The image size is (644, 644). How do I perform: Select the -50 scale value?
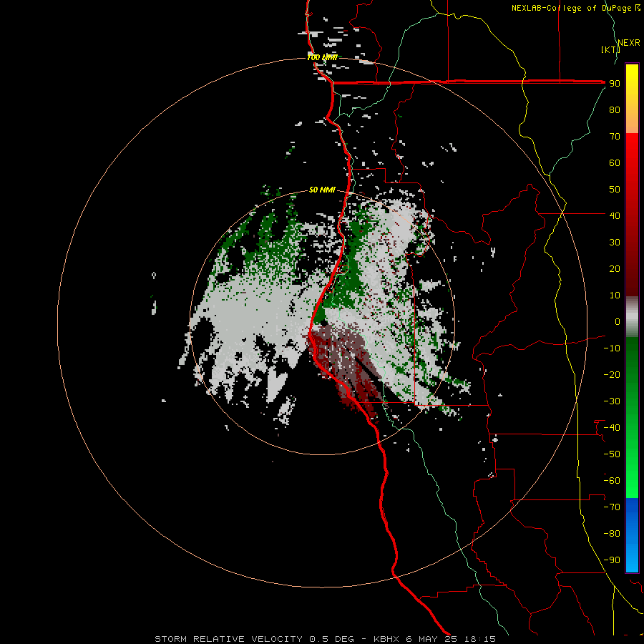click(x=612, y=454)
